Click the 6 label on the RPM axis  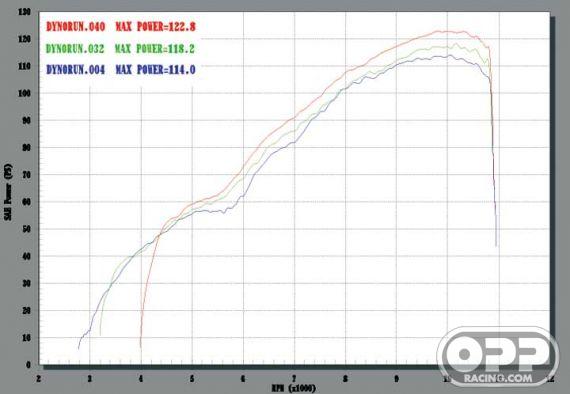pyautogui.click(x=243, y=379)
